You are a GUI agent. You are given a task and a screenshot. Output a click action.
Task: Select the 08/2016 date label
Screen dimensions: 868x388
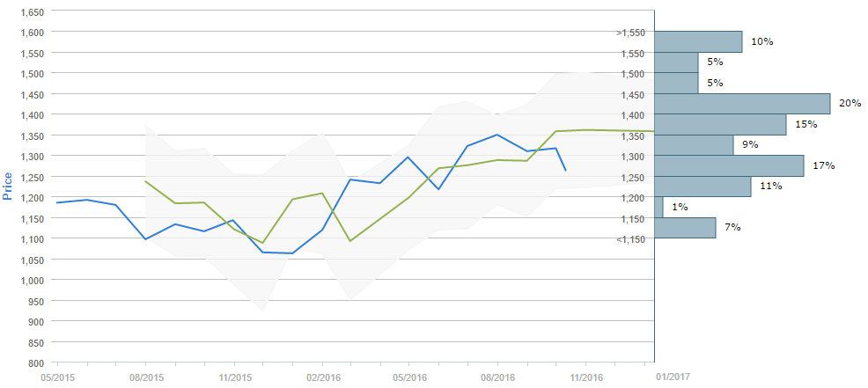(x=497, y=377)
